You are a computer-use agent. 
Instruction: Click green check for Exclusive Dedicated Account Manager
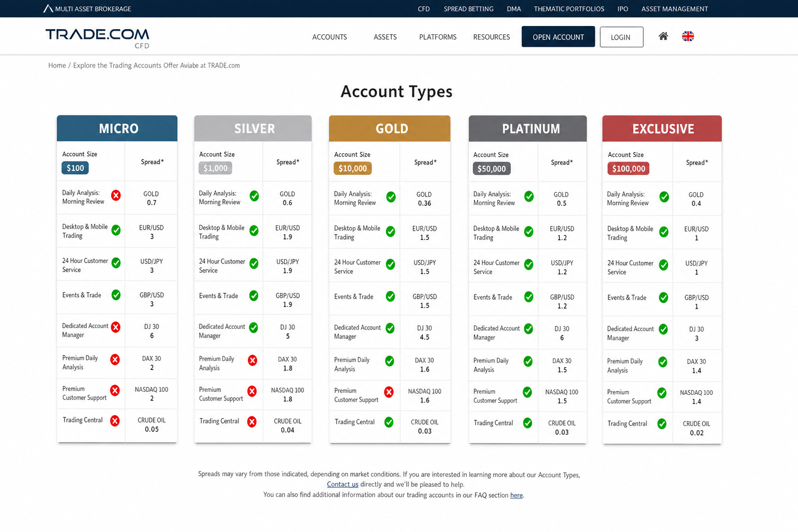663,329
